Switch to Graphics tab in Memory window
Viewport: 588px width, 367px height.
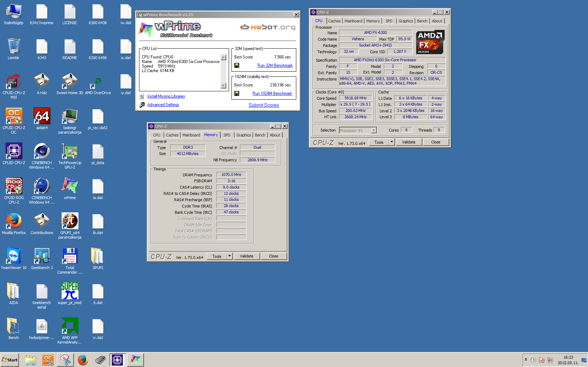coord(243,135)
